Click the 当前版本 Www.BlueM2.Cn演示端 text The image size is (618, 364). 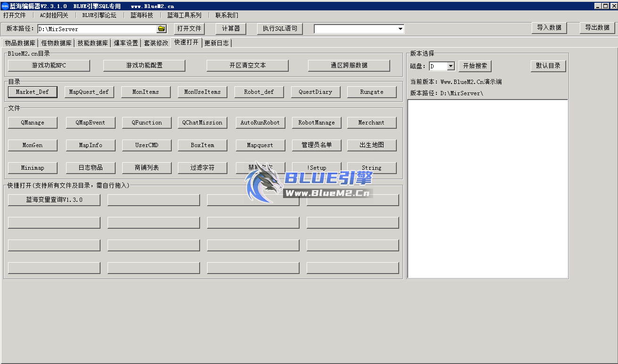pyautogui.click(x=456, y=82)
